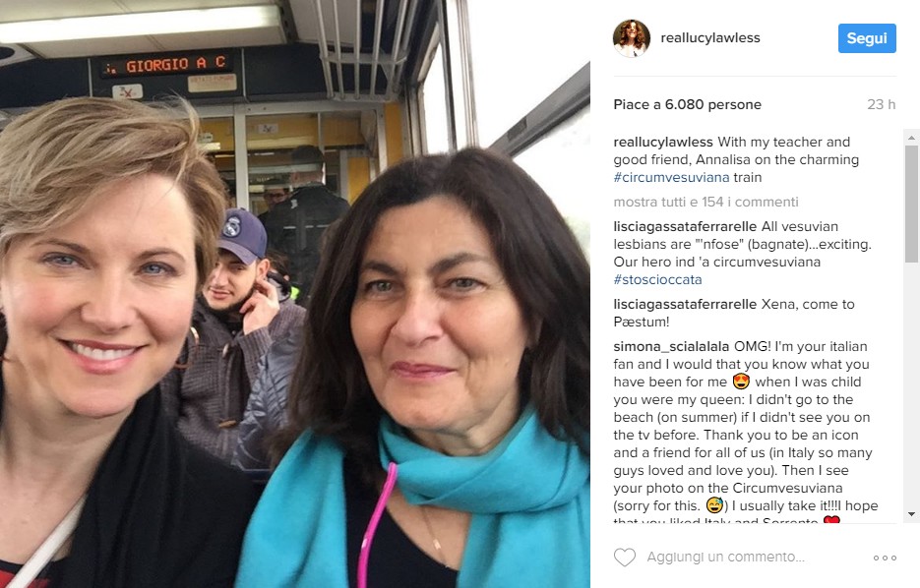The height and width of the screenshot is (588, 920).
Task: Open reallucylawless username in header
Action: coord(710,38)
